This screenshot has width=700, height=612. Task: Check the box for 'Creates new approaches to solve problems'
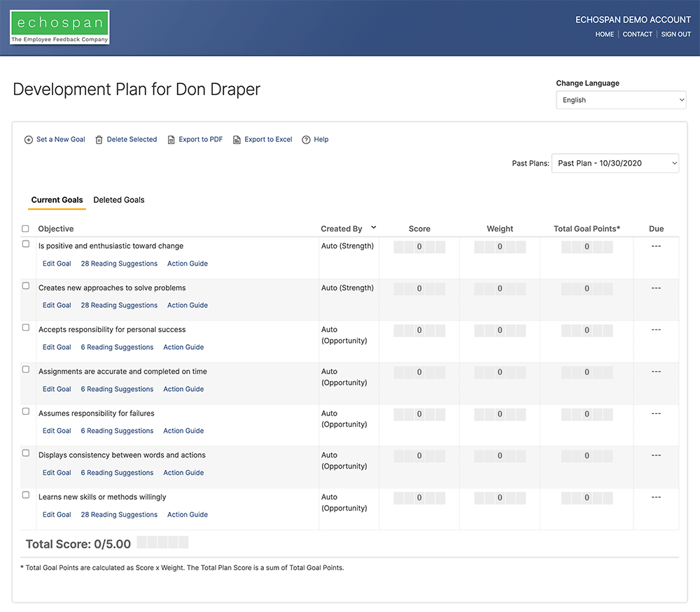pos(26,286)
